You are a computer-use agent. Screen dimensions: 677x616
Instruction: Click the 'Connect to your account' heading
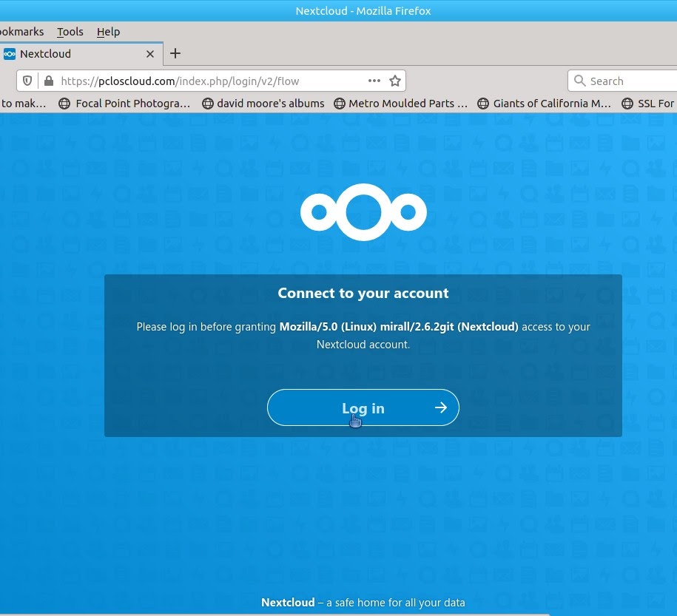coord(363,293)
